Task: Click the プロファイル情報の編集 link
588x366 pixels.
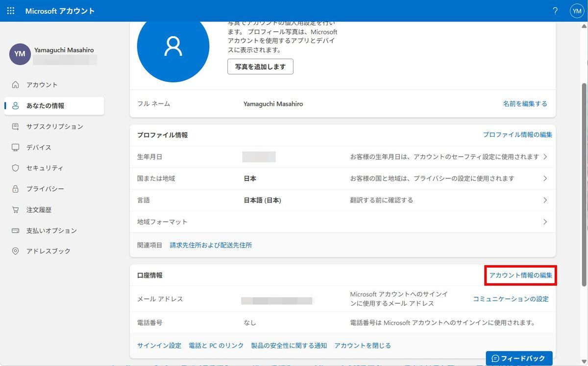Action: point(517,135)
